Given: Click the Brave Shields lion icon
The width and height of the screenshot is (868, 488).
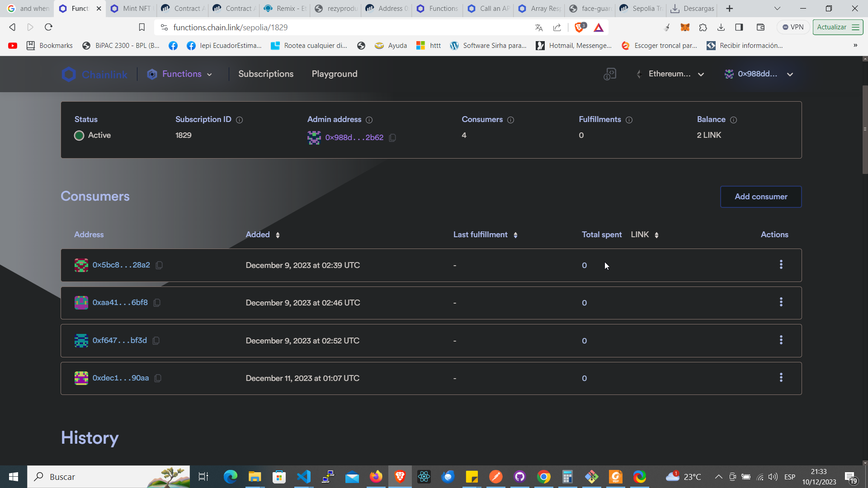Looking at the screenshot, I should tap(579, 28).
